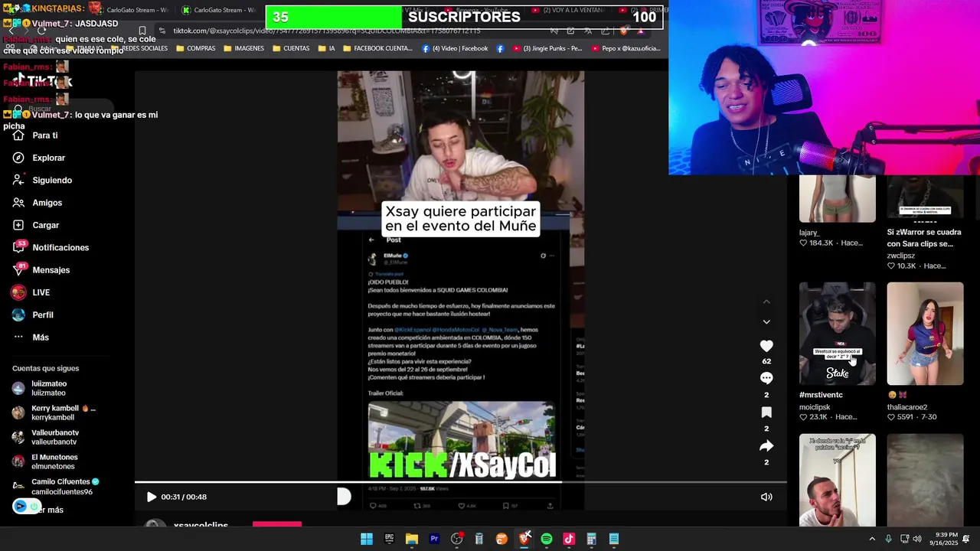Open Pepo x @kazu.oficia bookmark
This screenshot has height=551, width=980.
(x=626, y=48)
